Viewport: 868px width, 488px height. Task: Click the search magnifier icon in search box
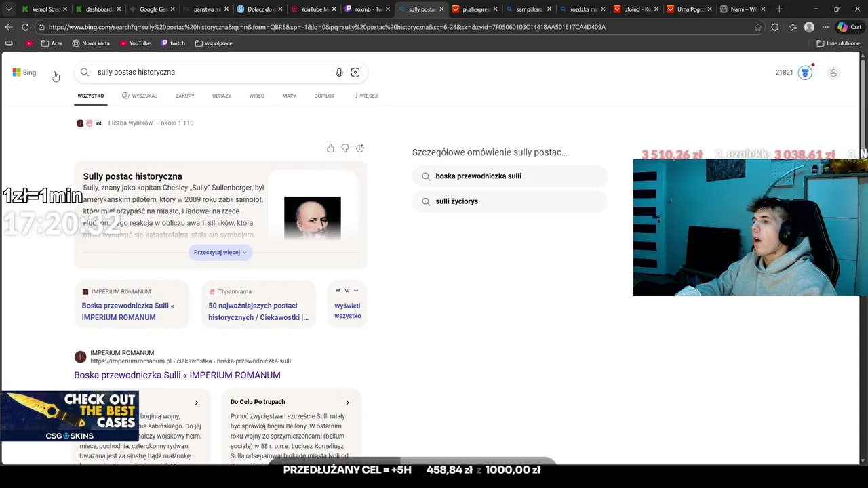tap(85, 72)
